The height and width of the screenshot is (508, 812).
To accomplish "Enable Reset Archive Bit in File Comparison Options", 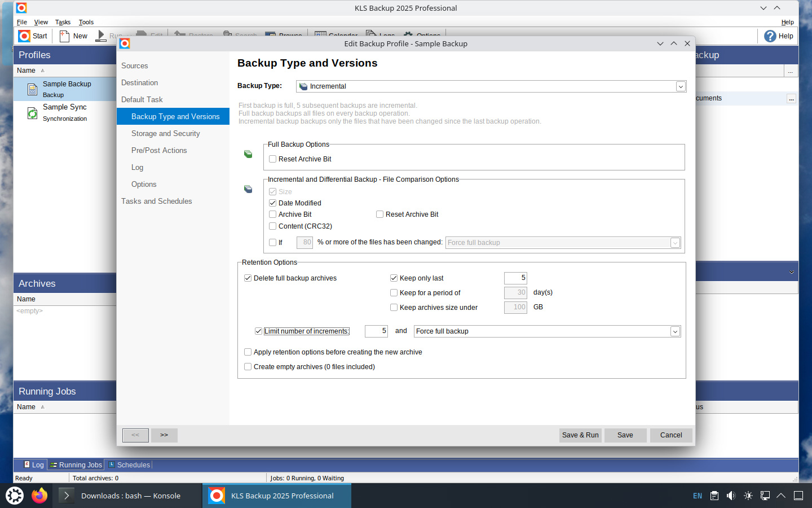I will point(380,214).
